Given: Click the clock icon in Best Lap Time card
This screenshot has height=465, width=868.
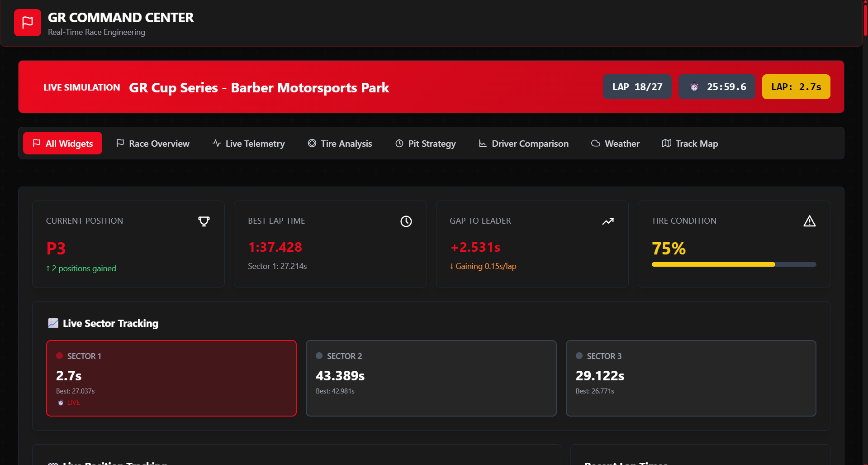Looking at the screenshot, I should coord(406,221).
